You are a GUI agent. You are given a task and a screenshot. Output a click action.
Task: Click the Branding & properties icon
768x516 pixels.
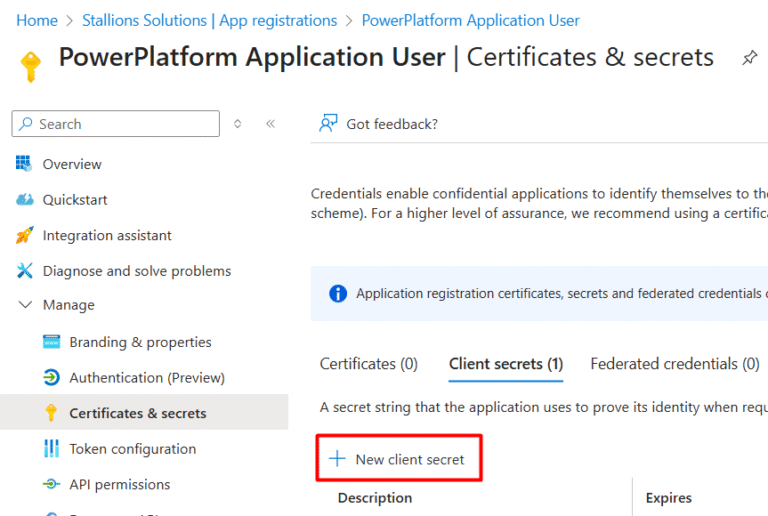[52, 342]
